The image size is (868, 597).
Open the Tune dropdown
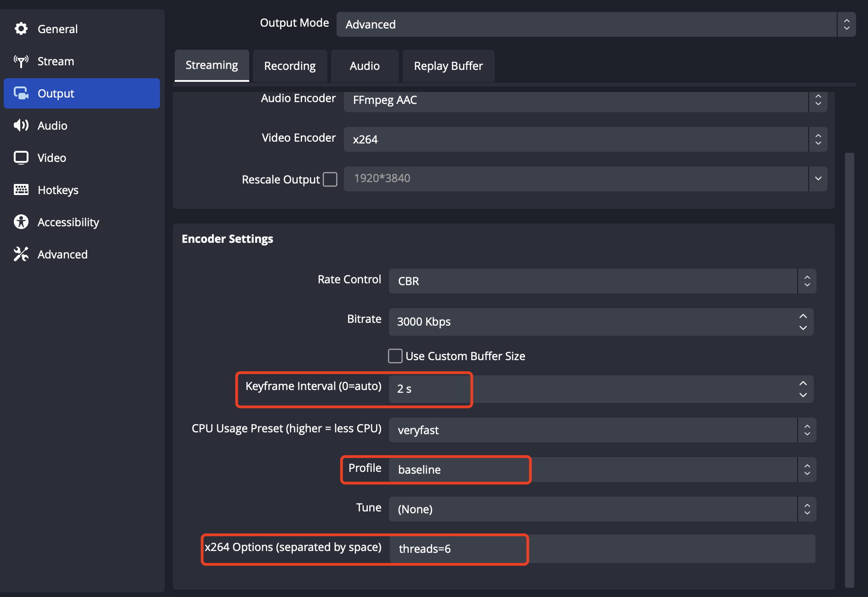coord(602,509)
